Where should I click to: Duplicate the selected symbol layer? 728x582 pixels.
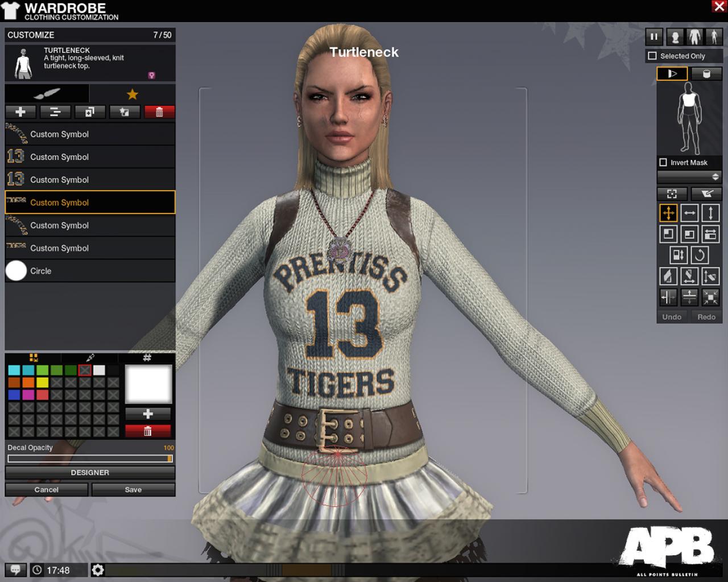[90, 112]
